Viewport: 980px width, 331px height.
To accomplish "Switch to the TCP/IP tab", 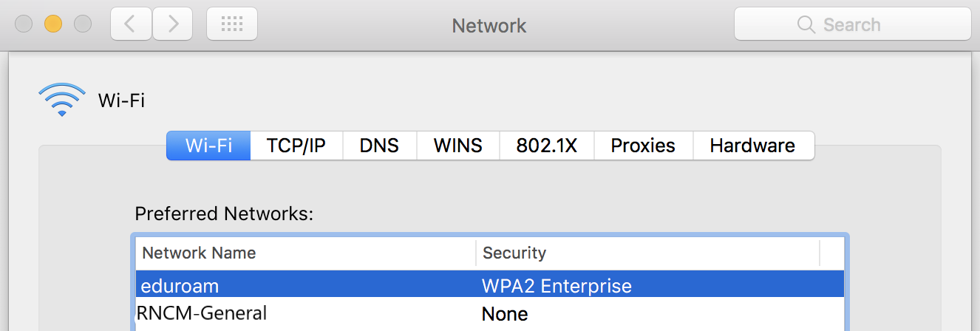I will 296,146.
